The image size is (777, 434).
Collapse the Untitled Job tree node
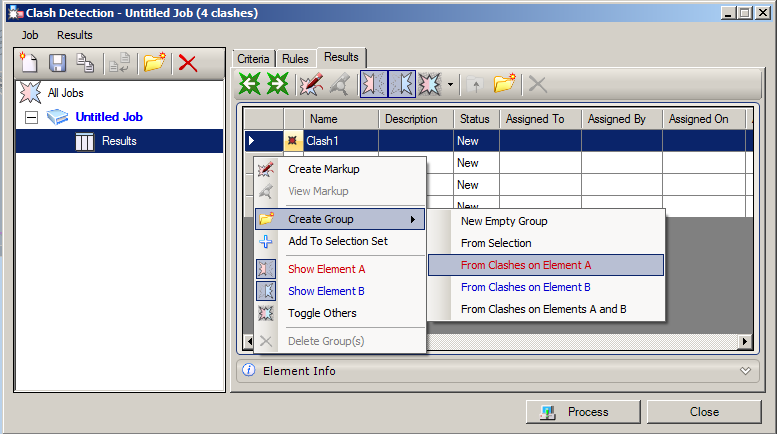pos(31,117)
